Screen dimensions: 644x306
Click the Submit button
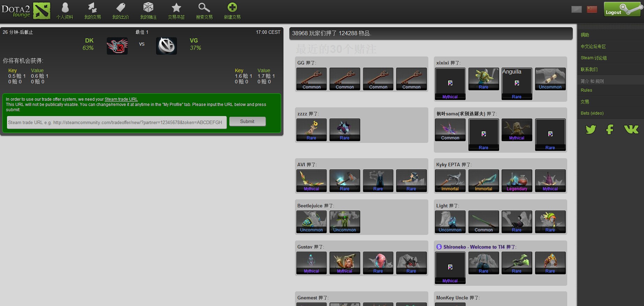coord(247,121)
